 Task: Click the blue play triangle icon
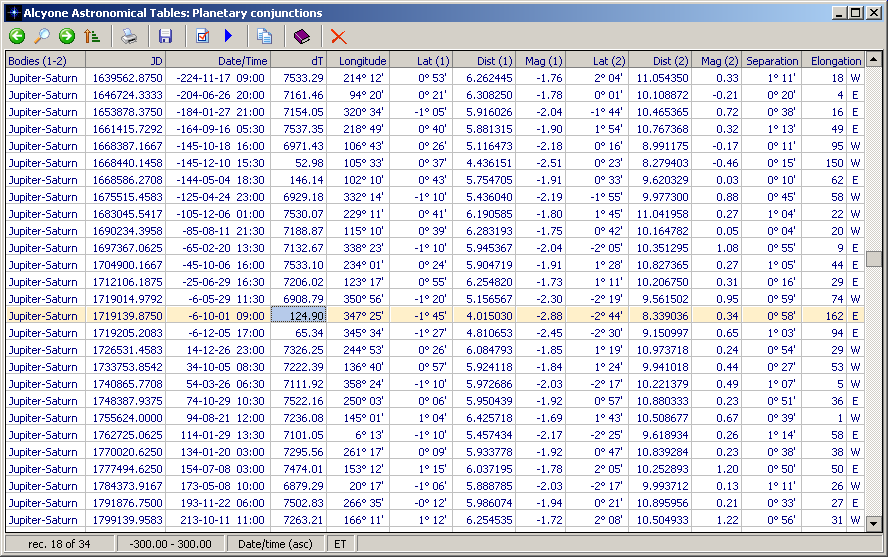pyautogui.click(x=228, y=37)
